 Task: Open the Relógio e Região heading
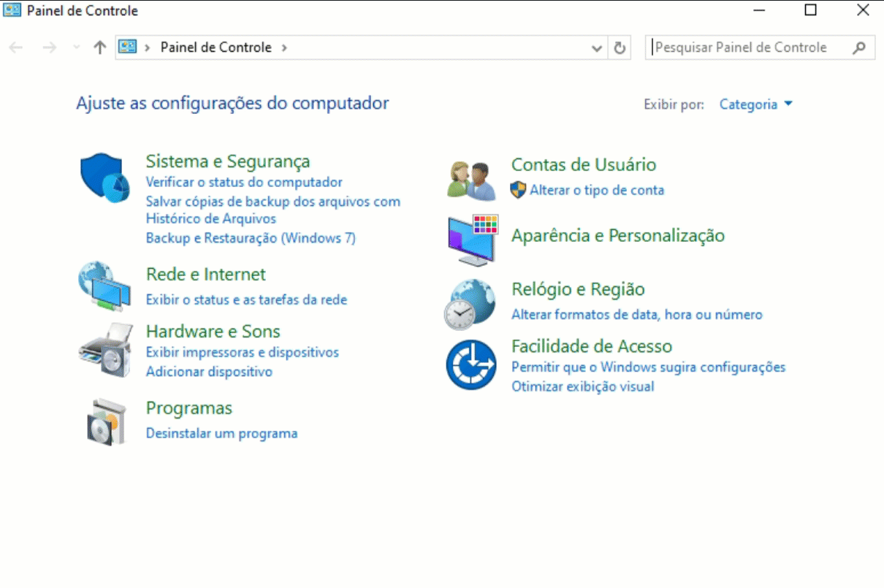pos(578,290)
